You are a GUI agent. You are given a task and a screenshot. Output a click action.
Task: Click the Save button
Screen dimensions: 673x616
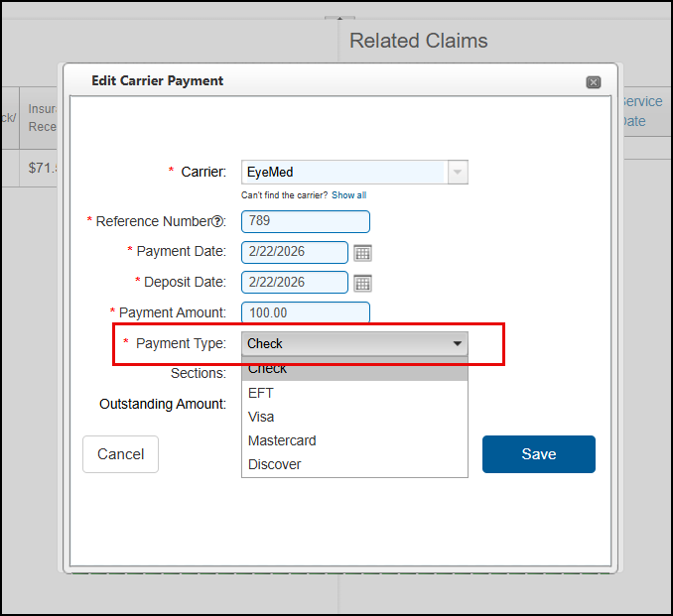[538, 454]
